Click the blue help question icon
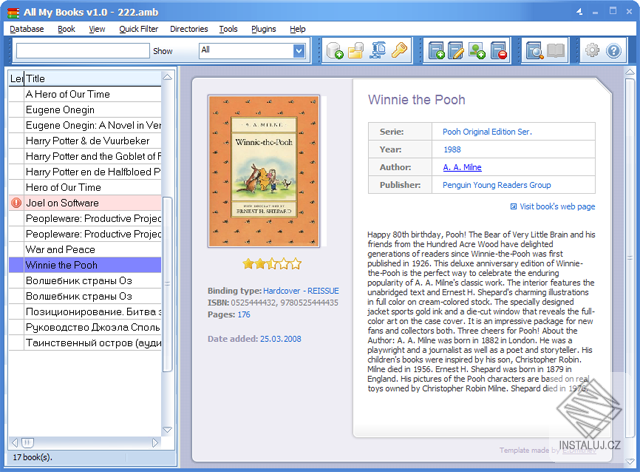Image resolution: width=640 pixels, height=472 pixels. tap(613, 51)
